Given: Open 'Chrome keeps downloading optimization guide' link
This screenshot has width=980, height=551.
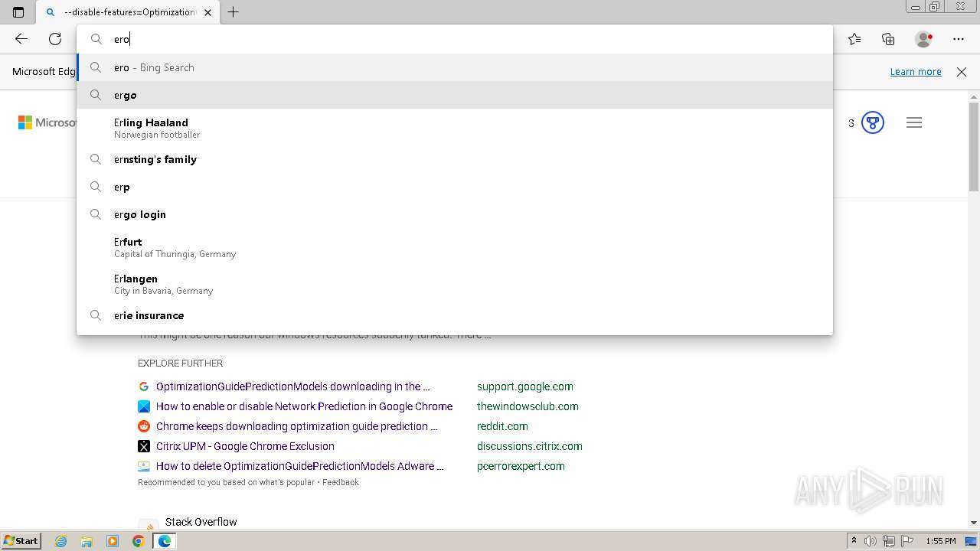Looking at the screenshot, I should tap(297, 426).
